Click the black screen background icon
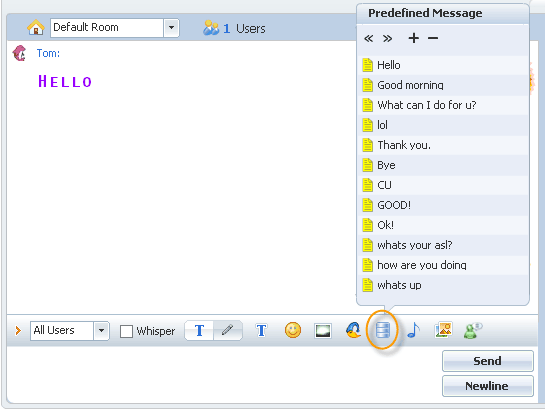The image size is (545, 410). (x=323, y=331)
